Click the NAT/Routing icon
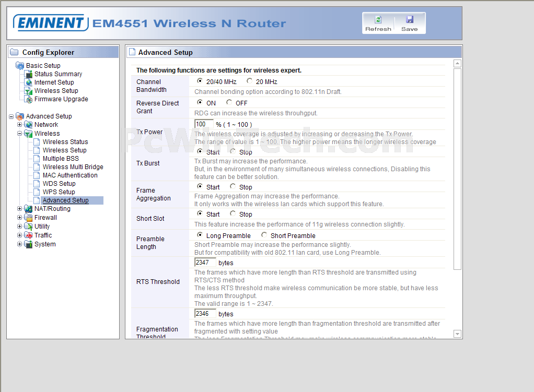This screenshot has height=392, width=534. click(x=29, y=209)
